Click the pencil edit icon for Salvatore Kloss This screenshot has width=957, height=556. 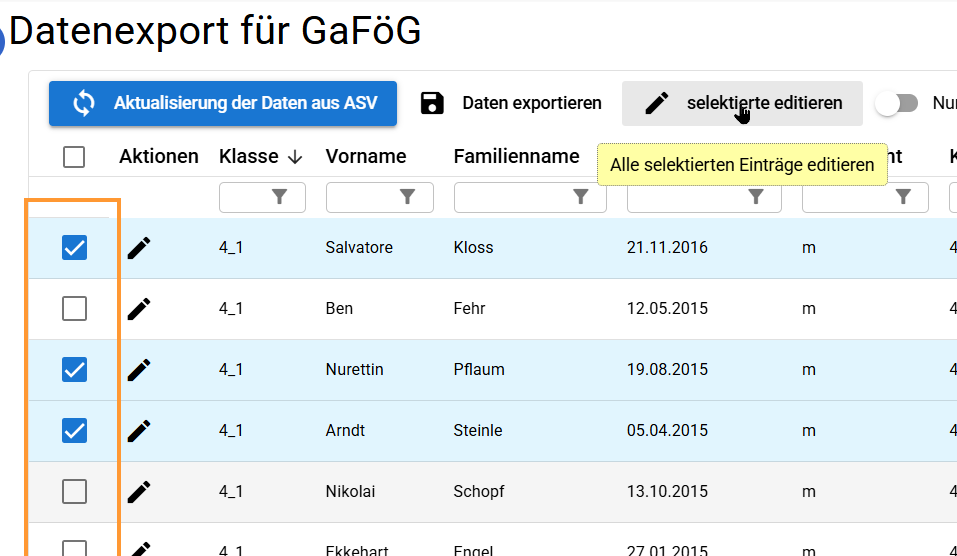[x=140, y=247]
